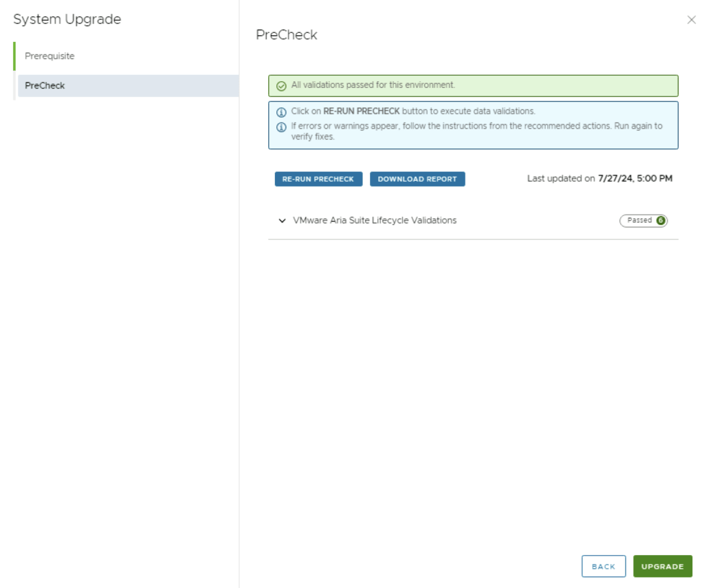704x588 pixels.
Task: Click info icon beside RE-RUN PRECHECK hint
Action: [x=280, y=111]
